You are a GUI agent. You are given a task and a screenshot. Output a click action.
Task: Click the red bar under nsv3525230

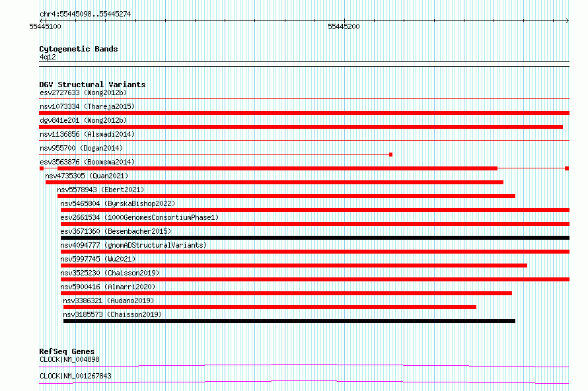[315, 279]
